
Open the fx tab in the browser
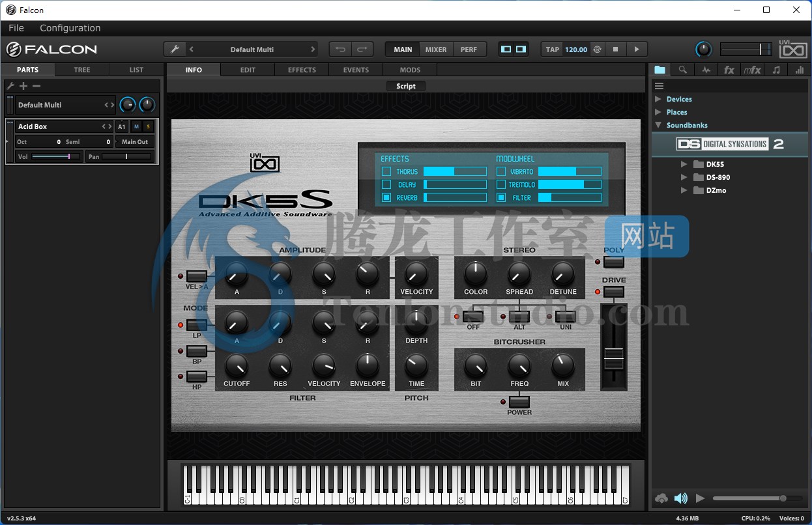729,70
